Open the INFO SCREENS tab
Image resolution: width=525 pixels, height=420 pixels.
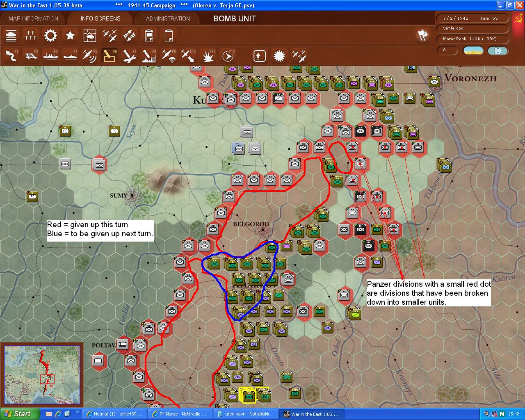100,18
